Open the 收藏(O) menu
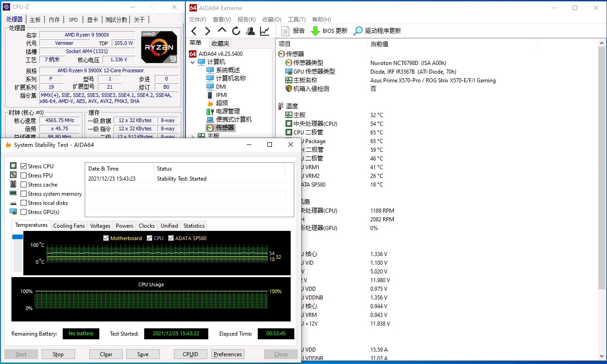Viewport: 607px width, 364px height. pyautogui.click(x=272, y=19)
